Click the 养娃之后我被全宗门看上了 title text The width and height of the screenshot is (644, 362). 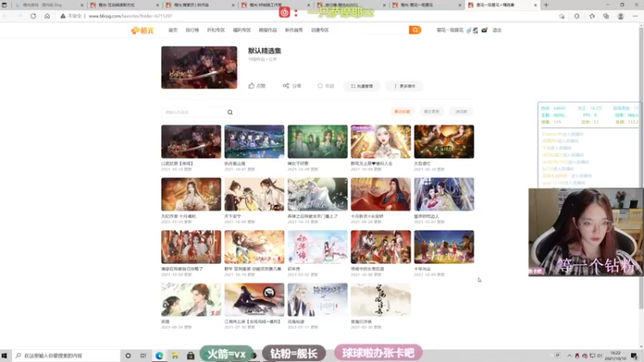coord(313,216)
